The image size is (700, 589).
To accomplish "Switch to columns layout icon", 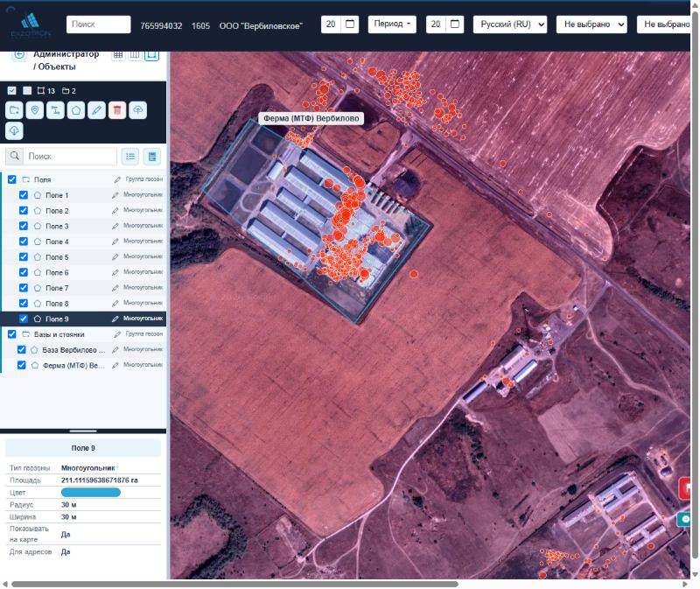I will (135, 54).
